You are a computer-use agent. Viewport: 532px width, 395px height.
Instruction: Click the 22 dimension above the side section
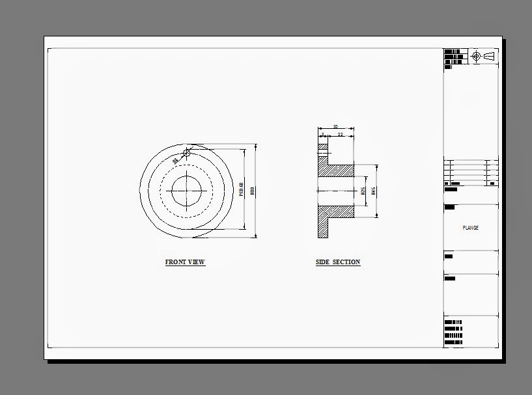[x=341, y=134]
